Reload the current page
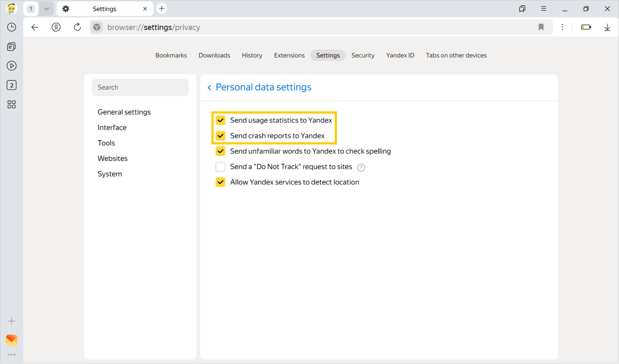 [x=77, y=27]
